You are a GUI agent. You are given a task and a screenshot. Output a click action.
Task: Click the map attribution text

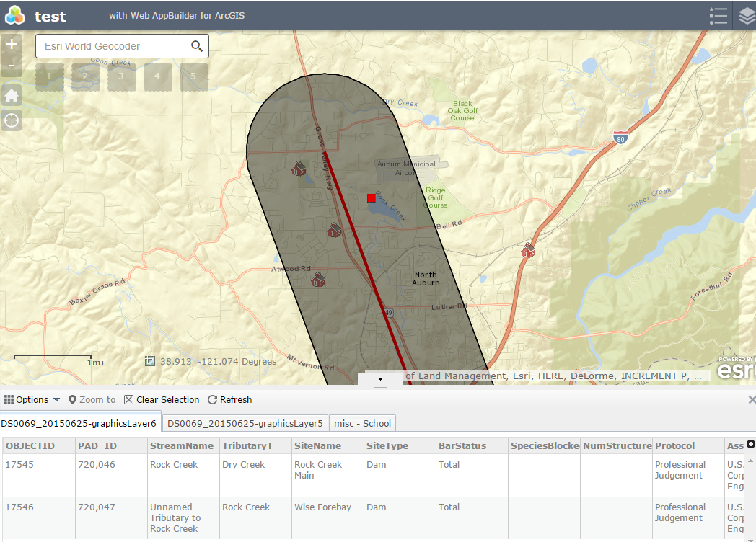pyautogui.click(x=553, y=376)
